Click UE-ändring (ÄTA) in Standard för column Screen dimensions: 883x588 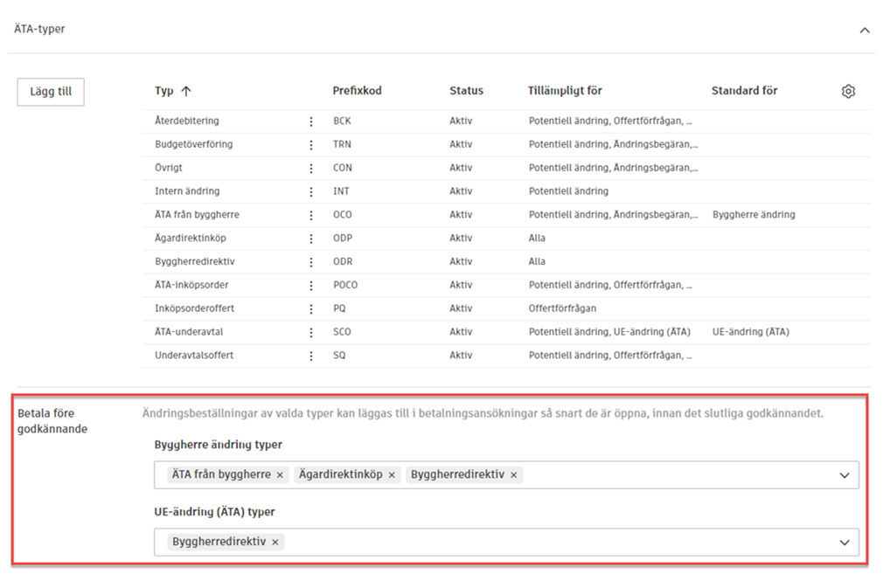coord(751,332)
